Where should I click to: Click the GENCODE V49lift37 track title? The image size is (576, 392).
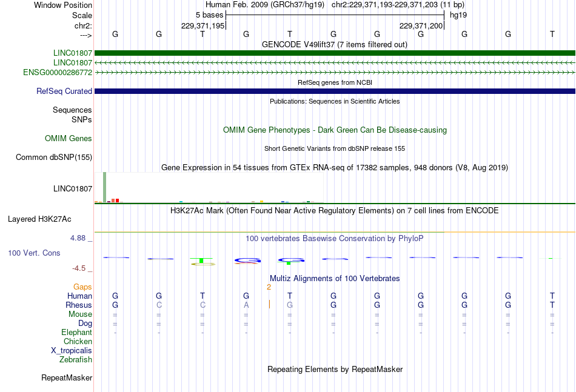pos(335,44)
